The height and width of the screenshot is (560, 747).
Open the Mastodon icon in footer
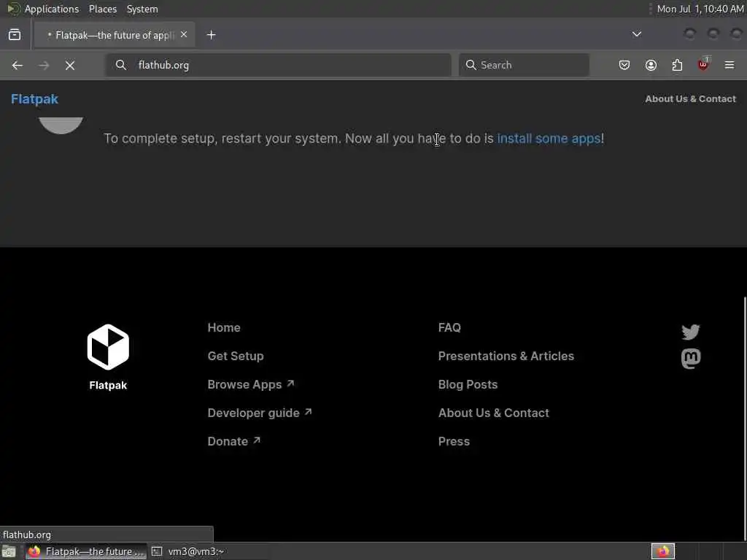691,359
